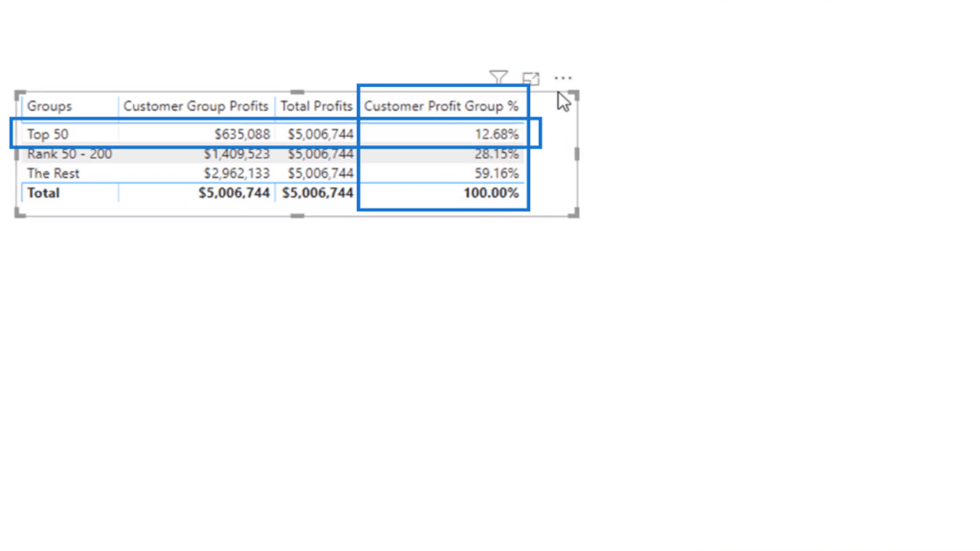Click the bottom-right resize handle of table
The image size is (980, 551).
click(574, 212)
